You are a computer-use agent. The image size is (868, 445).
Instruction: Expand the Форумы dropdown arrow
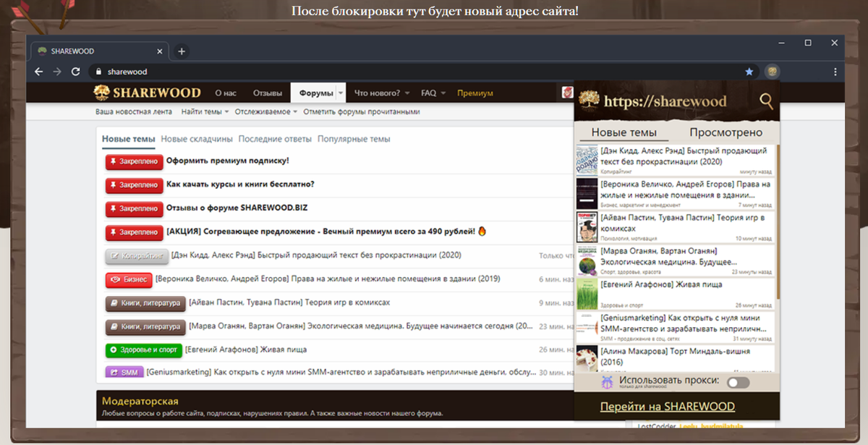[341, 93]
